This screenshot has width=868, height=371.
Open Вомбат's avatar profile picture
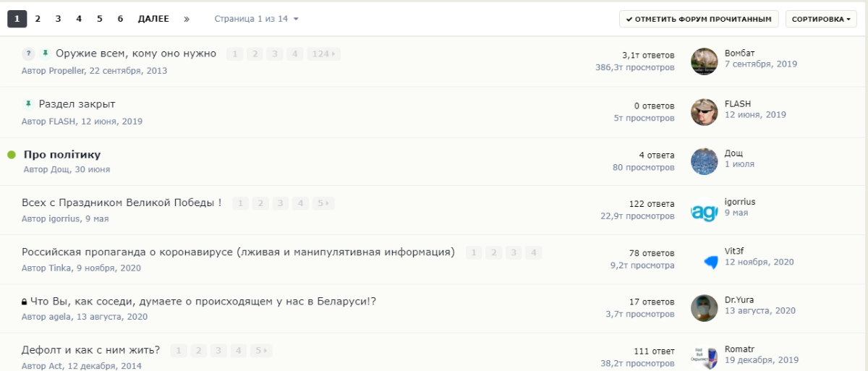[x=705, y=61]
